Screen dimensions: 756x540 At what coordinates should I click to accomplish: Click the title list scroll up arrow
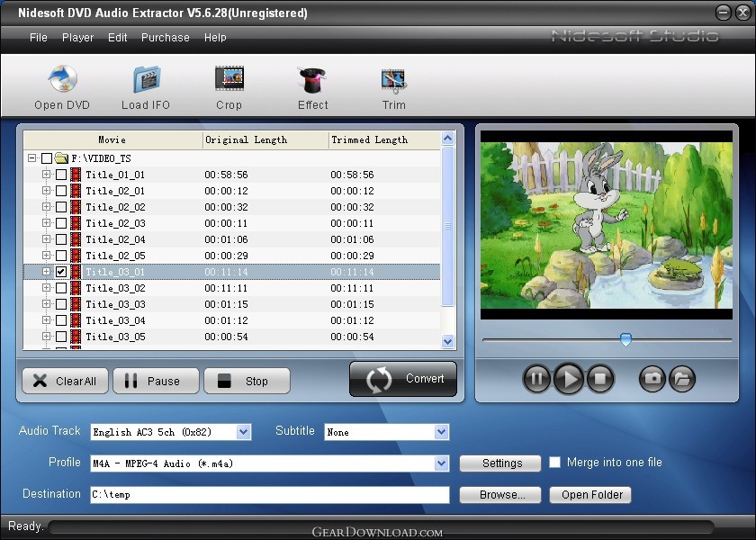[x=448, y=139]
